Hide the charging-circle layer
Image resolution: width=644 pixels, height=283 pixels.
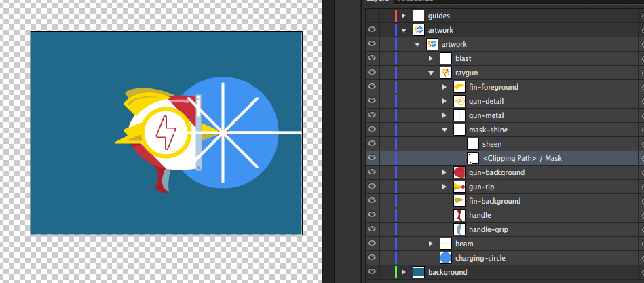(372, 257)
